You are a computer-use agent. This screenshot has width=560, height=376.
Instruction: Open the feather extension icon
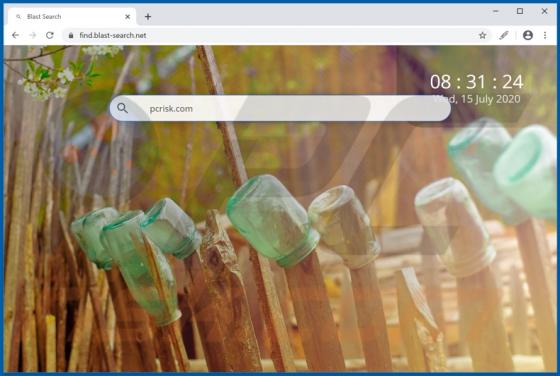504,35
